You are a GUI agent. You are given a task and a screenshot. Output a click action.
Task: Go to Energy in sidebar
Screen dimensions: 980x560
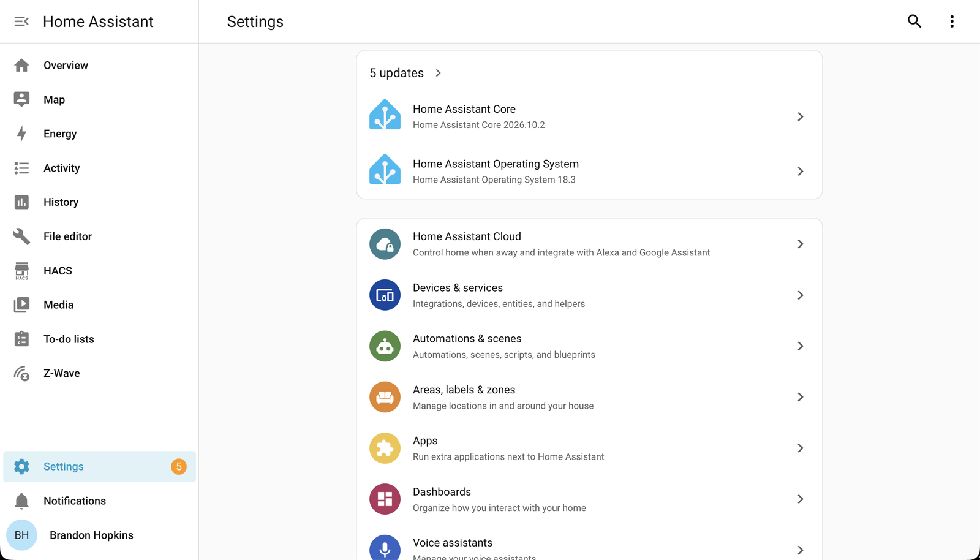100,134
